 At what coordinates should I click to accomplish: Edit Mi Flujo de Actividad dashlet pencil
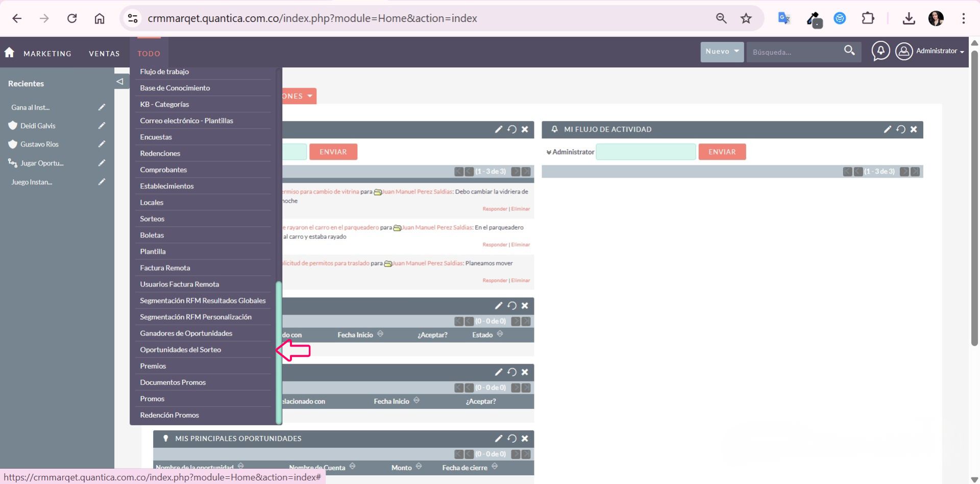[887, 130]
